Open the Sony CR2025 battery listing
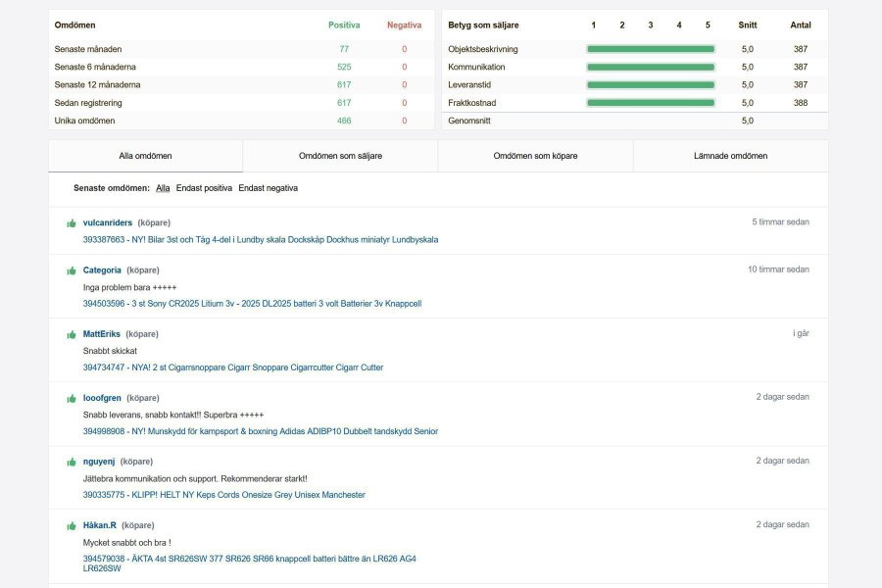This screenshot has height=588, width=882. (x=252, y=304)
